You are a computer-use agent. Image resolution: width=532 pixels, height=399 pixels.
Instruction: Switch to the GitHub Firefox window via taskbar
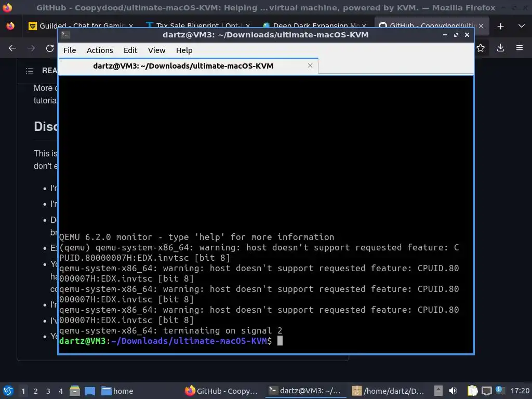pyautogui.click(x=221, y=391)
